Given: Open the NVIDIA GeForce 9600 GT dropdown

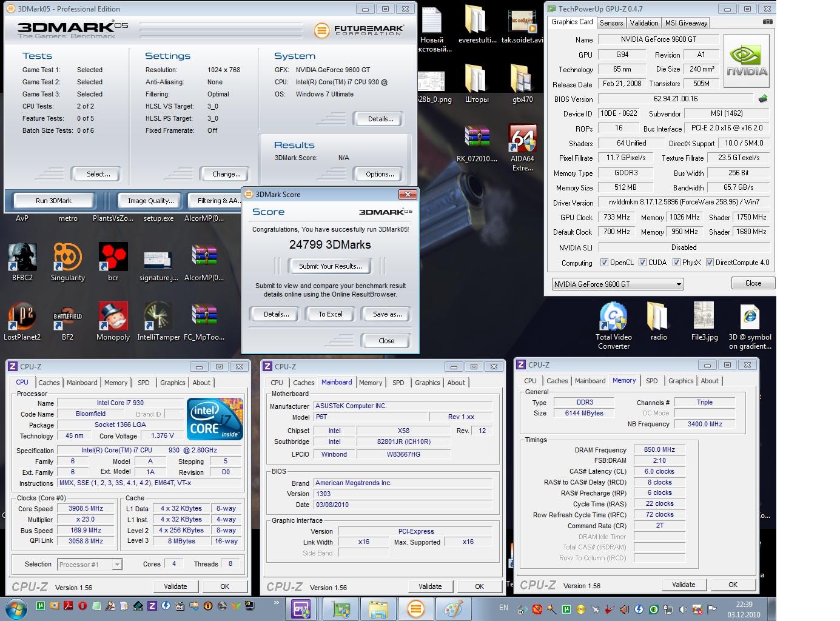Looking at the screenshot, I should [x=617, y=284].
